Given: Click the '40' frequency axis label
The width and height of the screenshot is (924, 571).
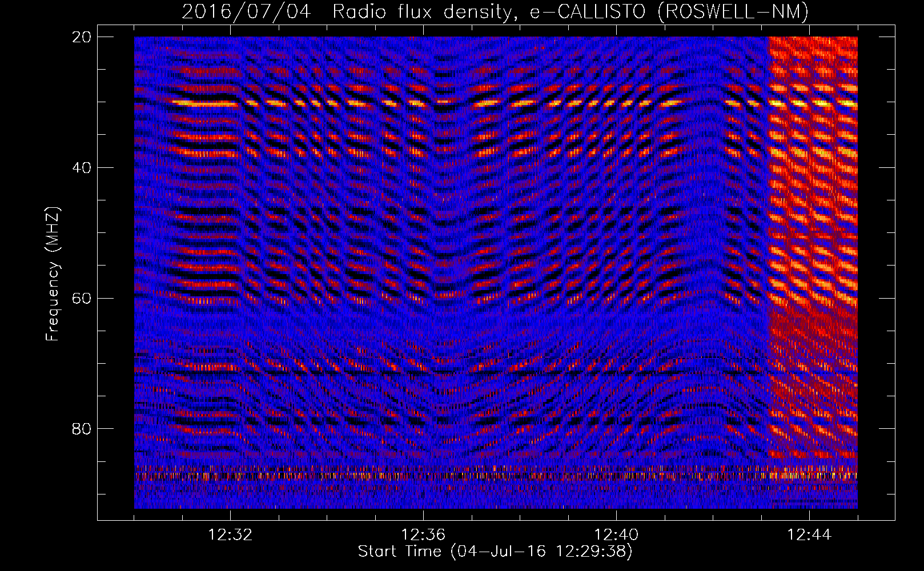Looking at the screenshot, I should pyautogui.click(x=82, y=168).
